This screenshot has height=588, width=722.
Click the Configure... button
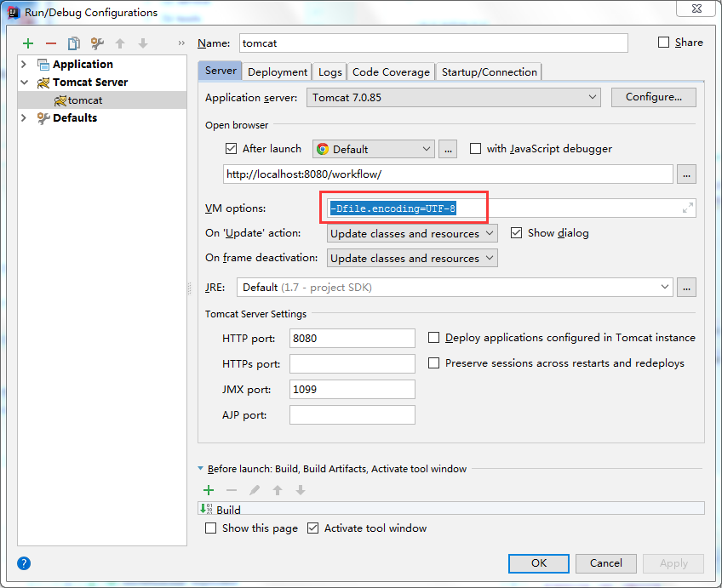pos(653,97)
